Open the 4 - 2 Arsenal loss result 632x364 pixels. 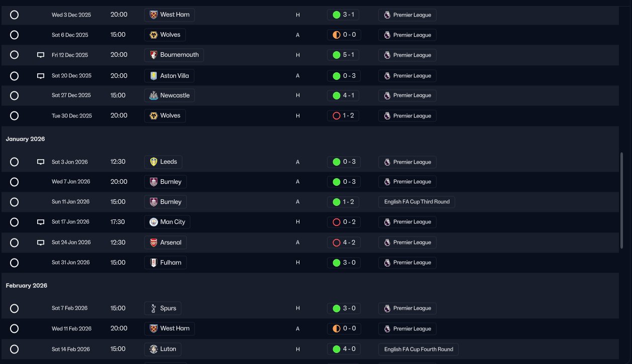pyautogui.click(x=343, y=242)
